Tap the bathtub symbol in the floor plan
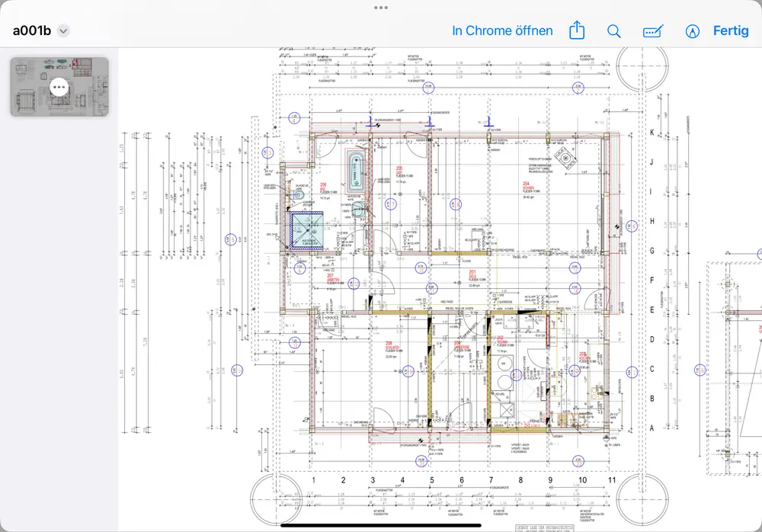 click(x=356, y=169)
